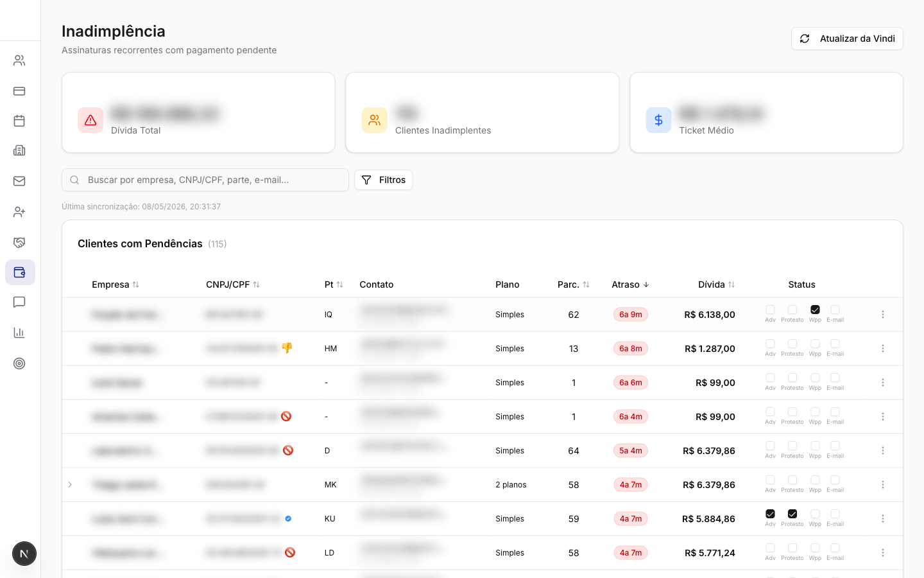Focus the search by empresa, CNPJ/CPF field

205,180
